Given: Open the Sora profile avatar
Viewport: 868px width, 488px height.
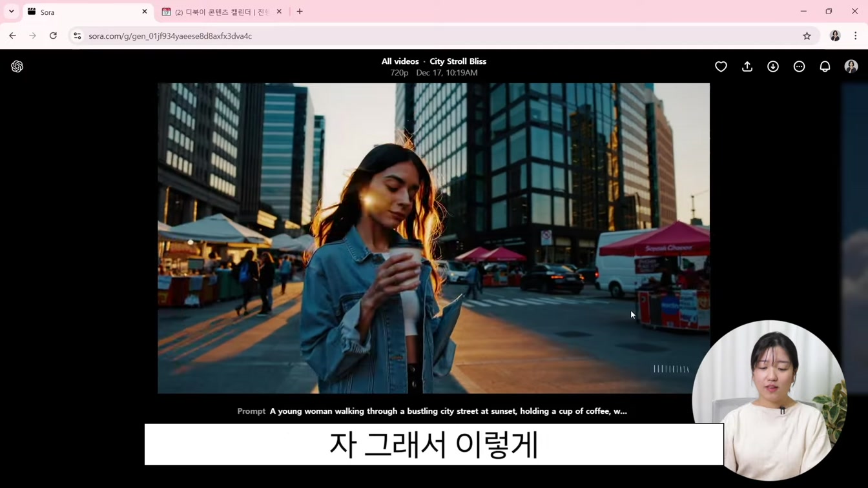Looking at the screenshot, I should click(851, 66).
